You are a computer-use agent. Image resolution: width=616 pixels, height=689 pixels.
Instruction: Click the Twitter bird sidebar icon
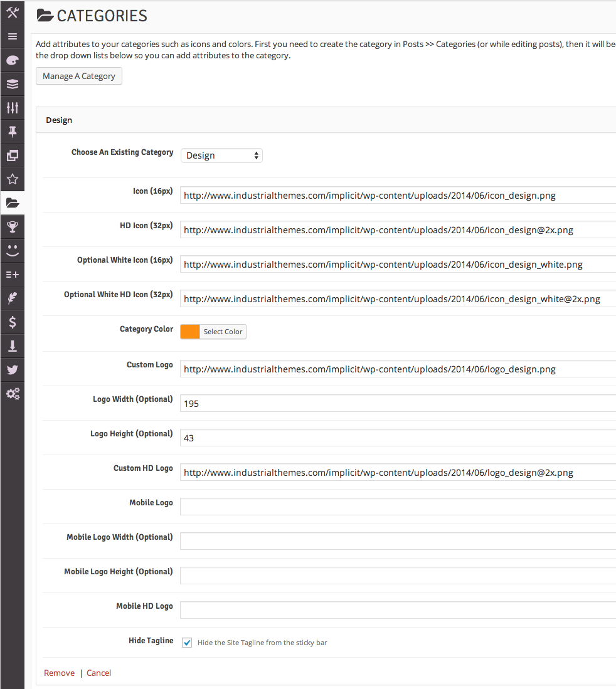(x=12, y=370)
